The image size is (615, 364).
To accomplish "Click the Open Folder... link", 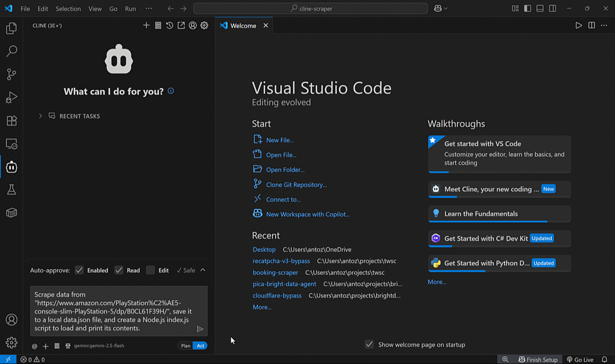I will (285, 169).
